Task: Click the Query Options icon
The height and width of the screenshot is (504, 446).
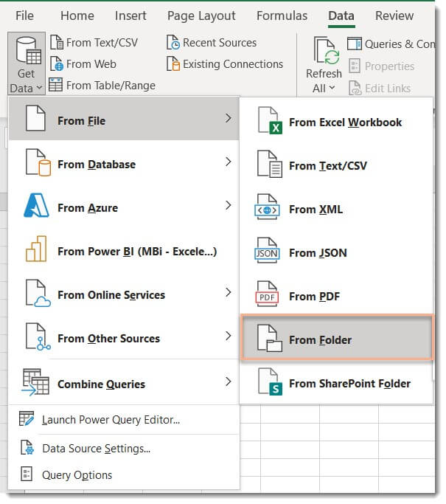Action: point(27,474)
